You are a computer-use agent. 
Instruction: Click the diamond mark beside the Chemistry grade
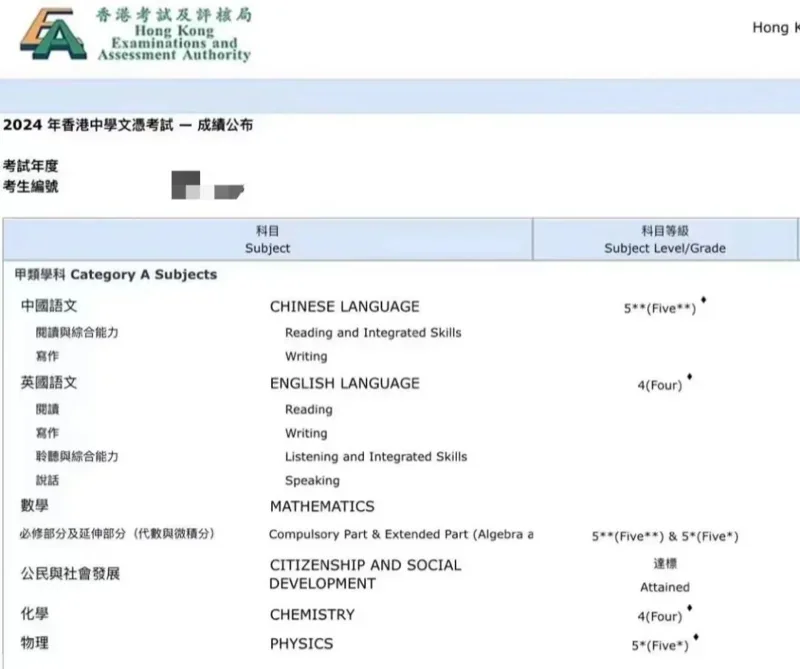point(690,608)
